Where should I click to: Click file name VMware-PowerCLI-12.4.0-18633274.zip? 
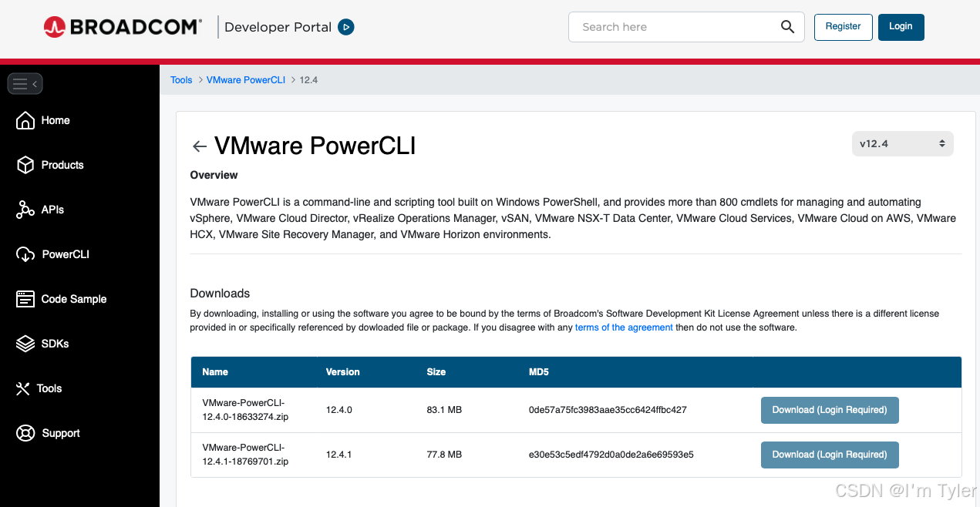(245, 410)
